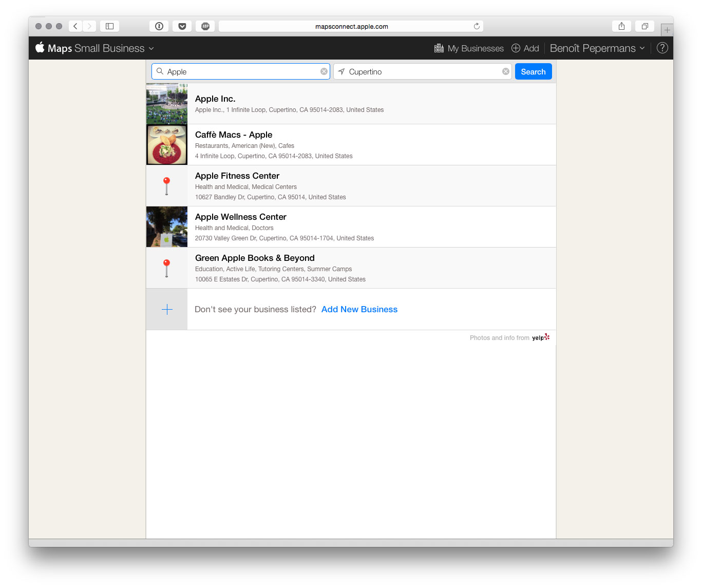The image size is (702, 588).
Task: Show the Safari sidebar
Action: (x=109, y=26)
